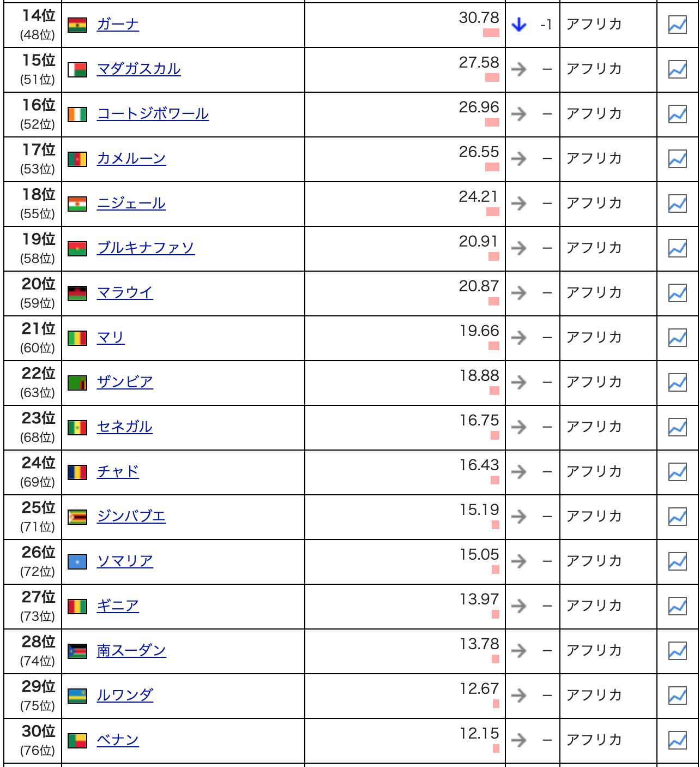Open the trend chart icon for South Sudan

(677, 651)
